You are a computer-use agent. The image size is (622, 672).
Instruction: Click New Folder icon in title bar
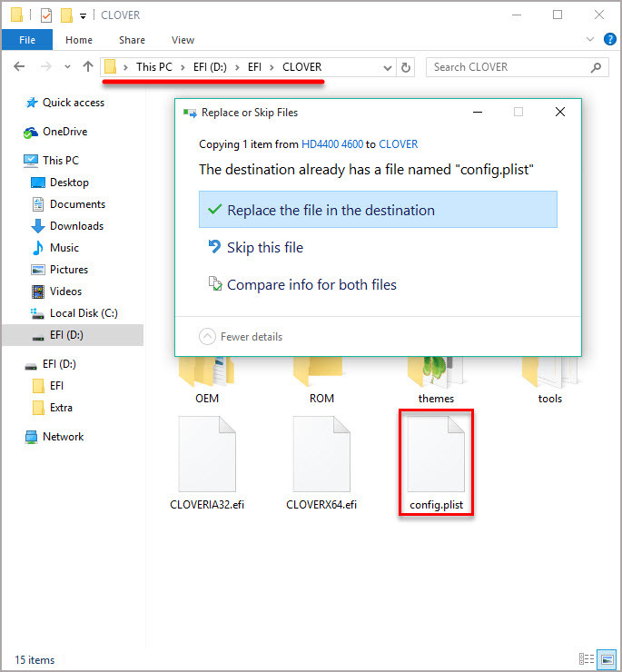click(x=66, y=15)
